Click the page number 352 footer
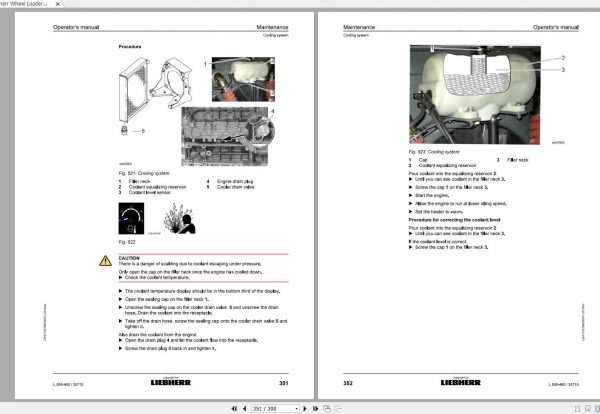Image resolution: width=600 pixels, height=414 pixels. [348, 383]
